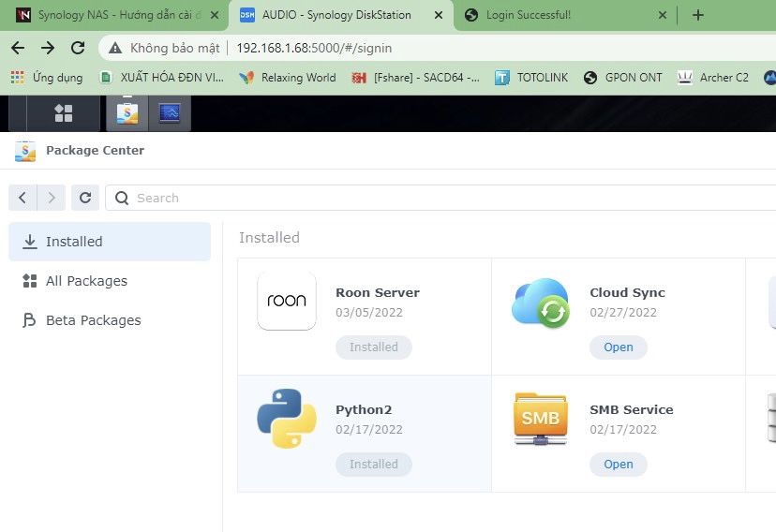
Task: Click the Roon Server package icon
Action: (x=287, y=301)
